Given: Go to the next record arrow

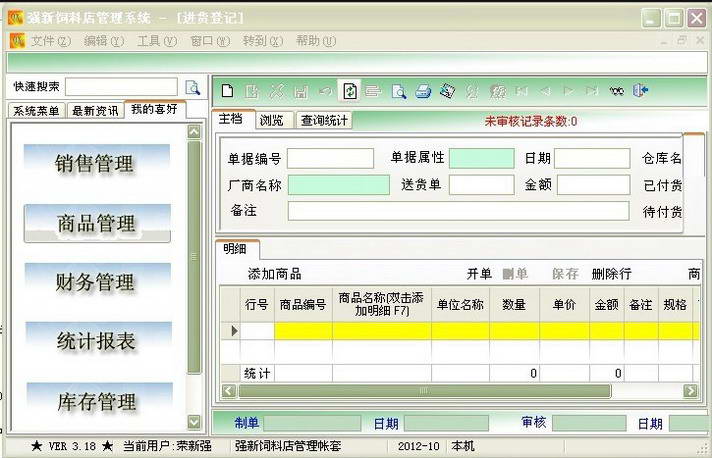Looking at the screenshot, I should [568, 91].
